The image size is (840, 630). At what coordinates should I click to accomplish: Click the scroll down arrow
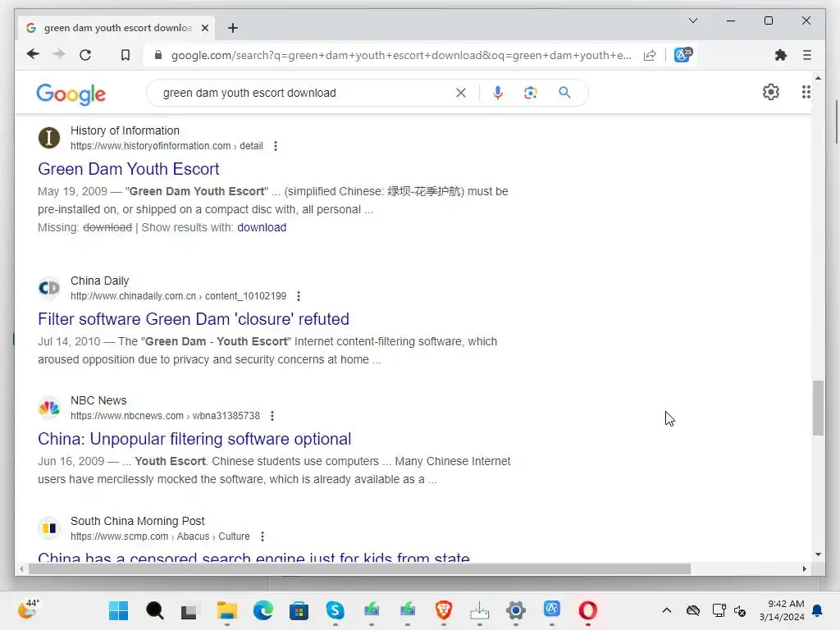(818, 555)
